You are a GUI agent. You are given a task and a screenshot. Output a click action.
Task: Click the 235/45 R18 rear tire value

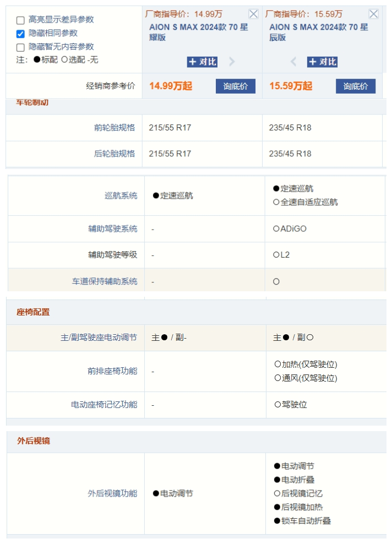click(x=290, y=154)
